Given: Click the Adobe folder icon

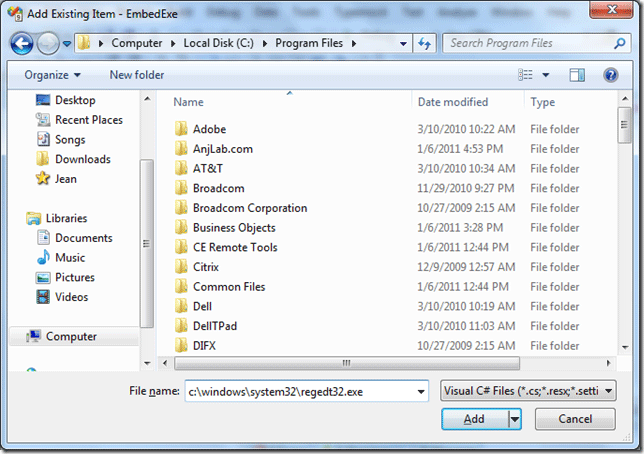Looking at the screenshot, I should [x=181, y=129].
